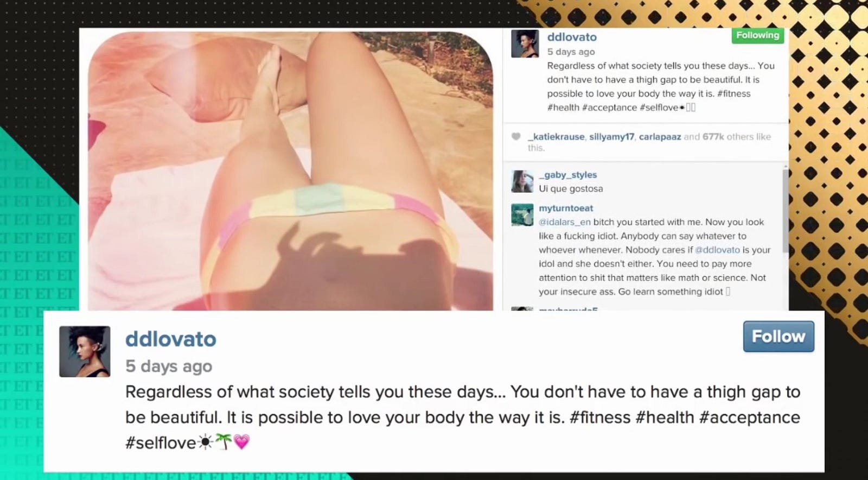Click the carlapaaz liker name
Viewport: 868px width, 480px height.
click(660, 137)
